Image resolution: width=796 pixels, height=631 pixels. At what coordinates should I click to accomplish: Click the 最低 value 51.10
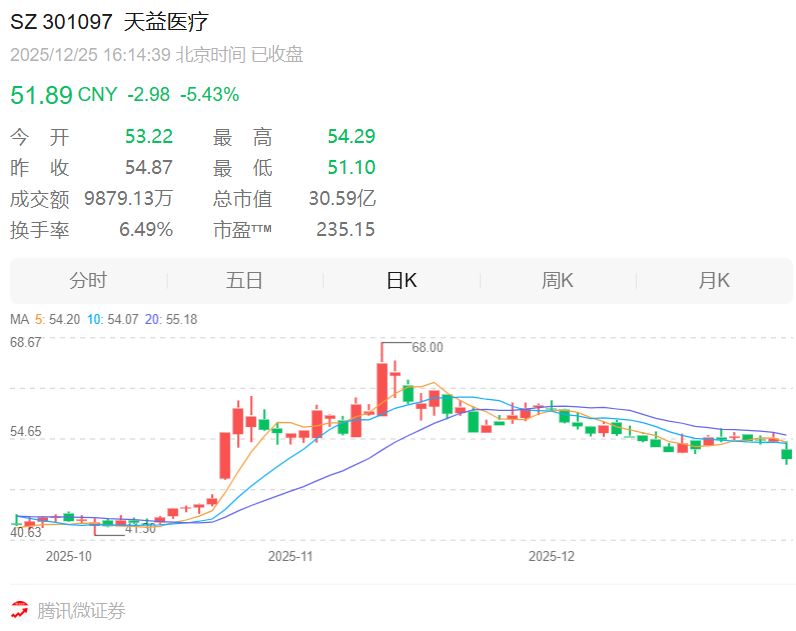point(351,168)
